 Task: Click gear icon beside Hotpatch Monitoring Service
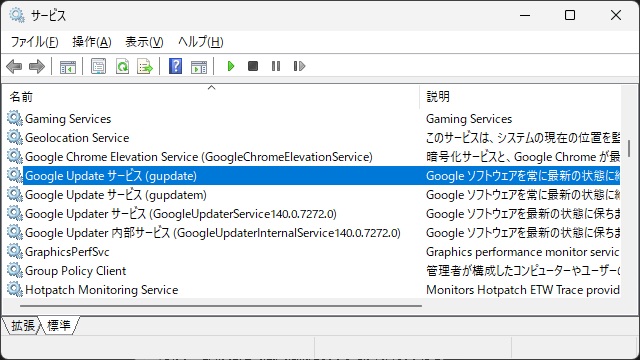[x=15, y=289]
